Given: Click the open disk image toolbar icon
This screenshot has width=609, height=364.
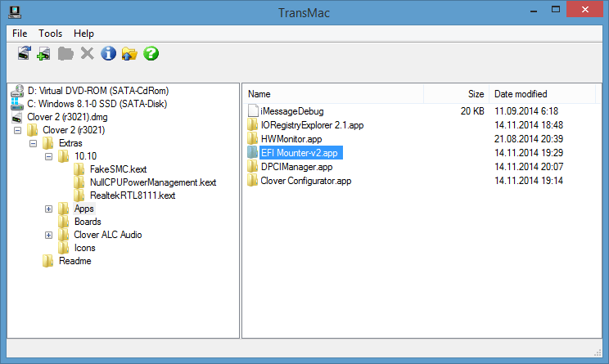Looking at the screenshot, I should (x=43, y=53).
